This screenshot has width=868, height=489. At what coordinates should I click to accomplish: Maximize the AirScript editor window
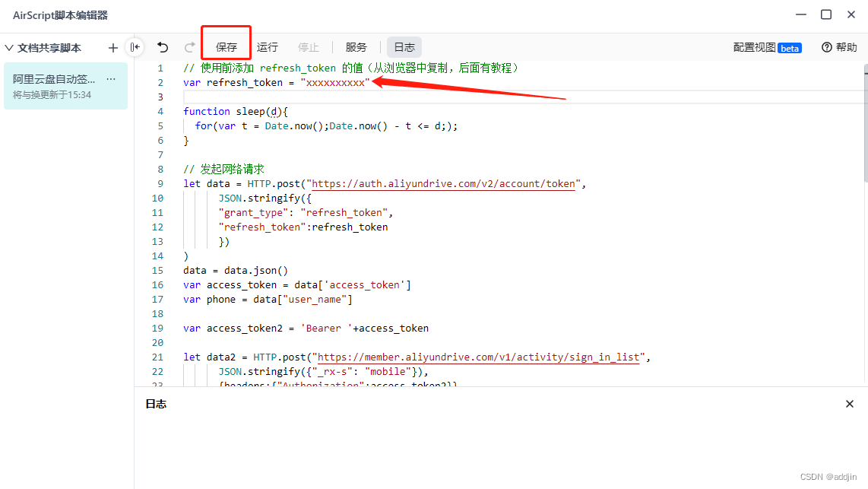[x=826, y=14]
